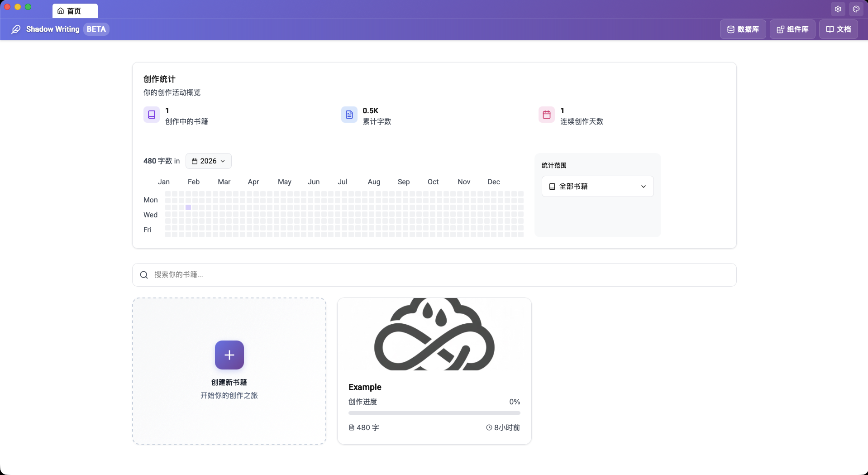Open the 组件库 component library
The height and width of the screenshot is (475, 868).
click(792, 29)
